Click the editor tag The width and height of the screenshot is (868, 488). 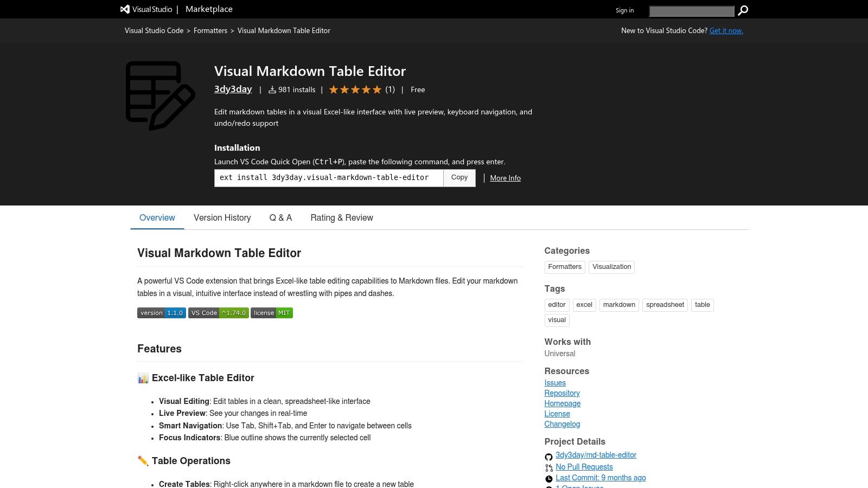click(x=557, y=305)
